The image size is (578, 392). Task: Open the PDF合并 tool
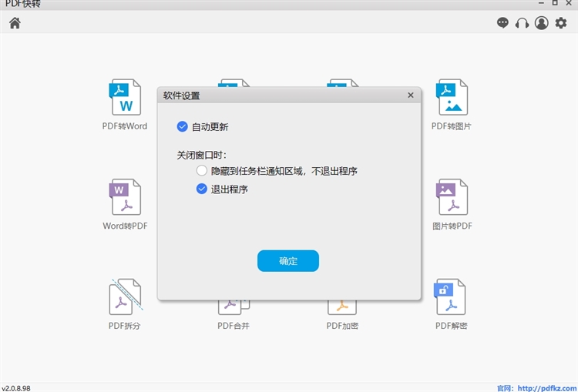click(234, 315)
